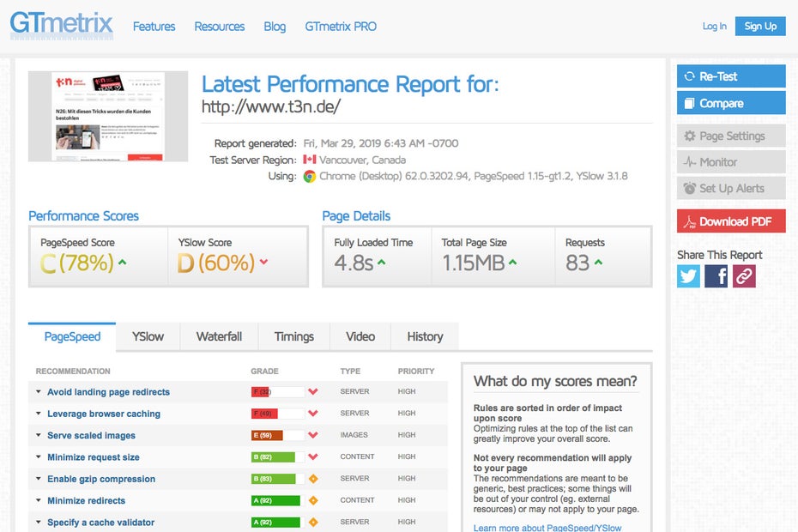Click the Re-Test button
798x532 pixels.
731,76
